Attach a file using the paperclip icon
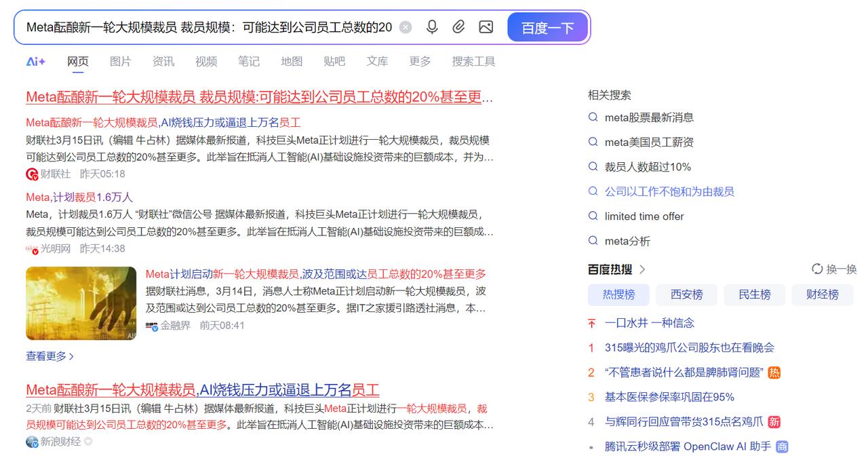 (459, 27)
